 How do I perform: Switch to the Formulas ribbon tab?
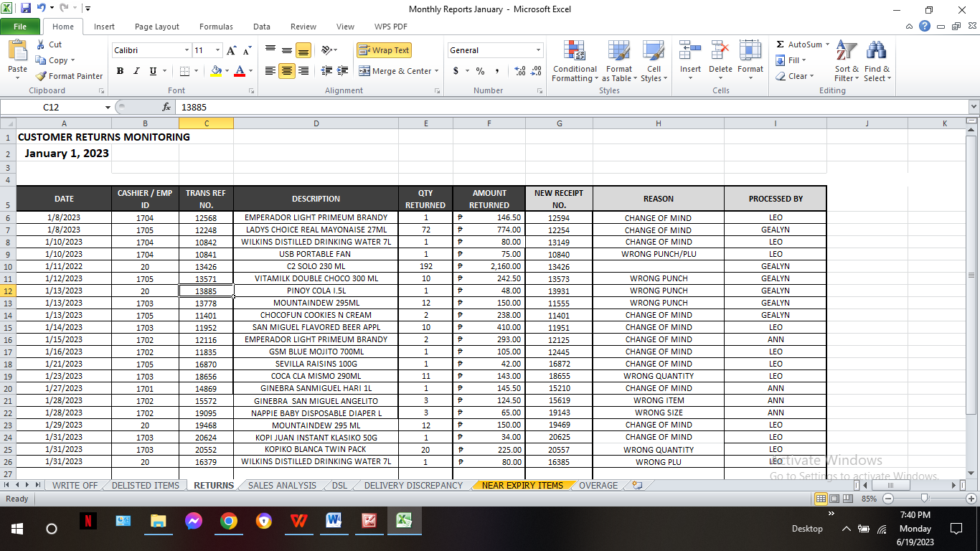point(216,27)
